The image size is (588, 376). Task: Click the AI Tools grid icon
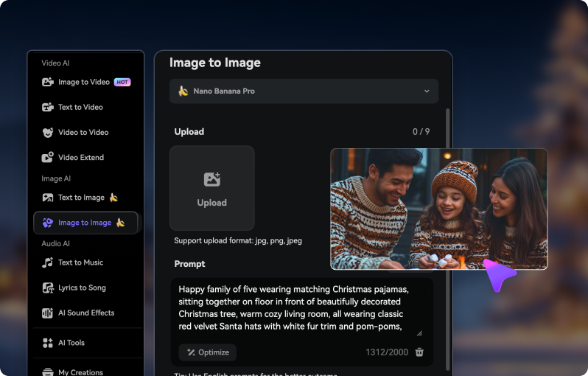pos(48,343)
